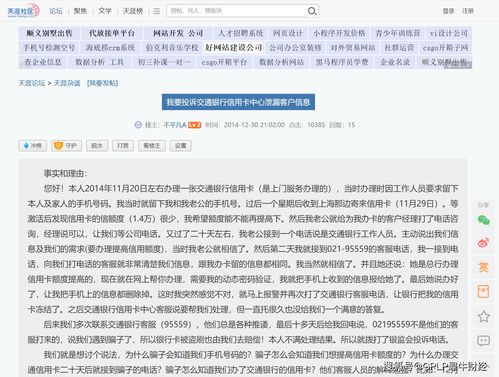Click the post time 2014-12-30 21:02:00
499x377 pixels.
tap(254, 125)
